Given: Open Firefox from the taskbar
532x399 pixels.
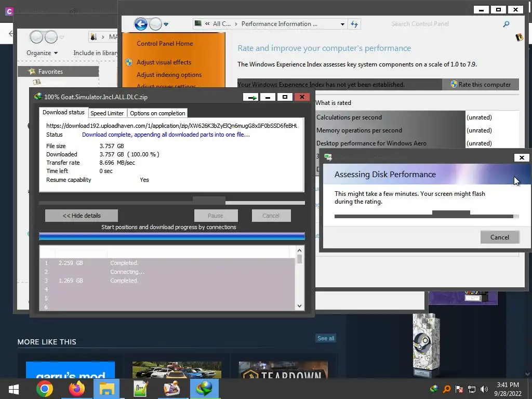Looking at the screenshot, I should click(x=77, y=389).
